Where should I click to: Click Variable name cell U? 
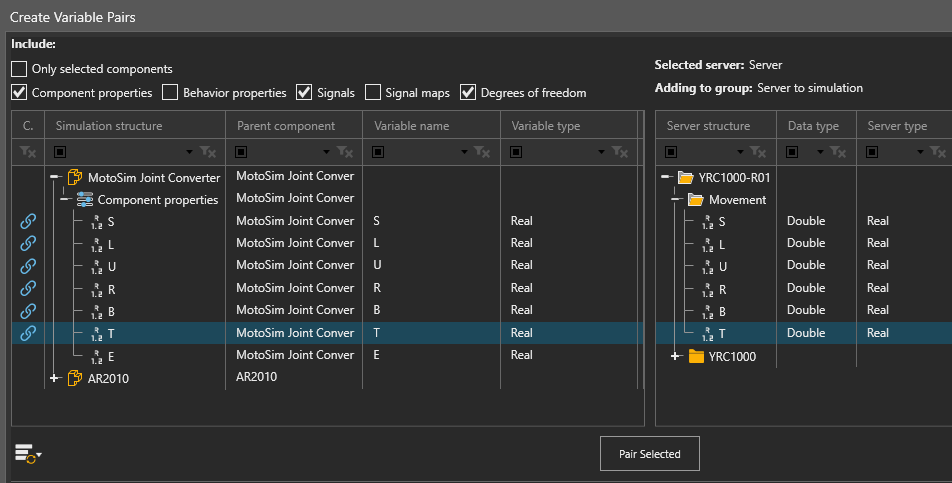tap(377, 265)
